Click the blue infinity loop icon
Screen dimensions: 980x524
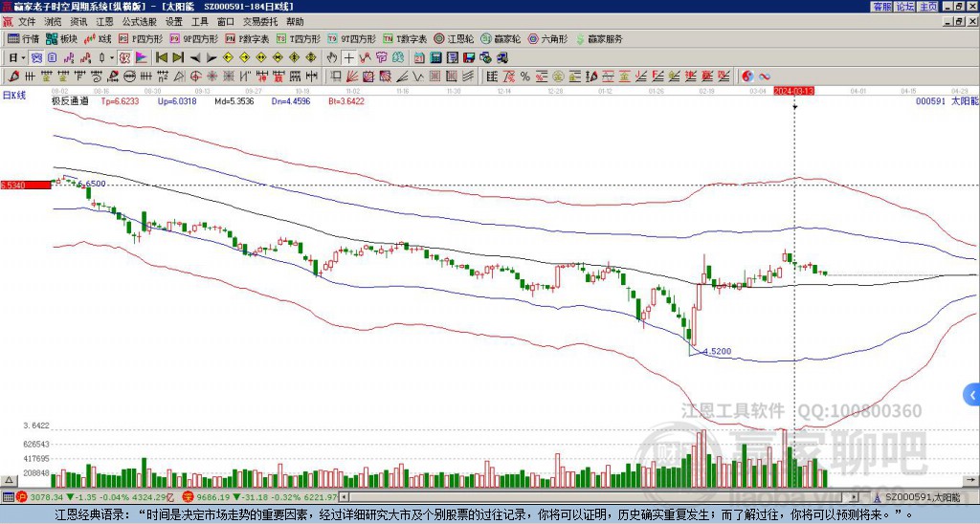click(x=765, y=76)
